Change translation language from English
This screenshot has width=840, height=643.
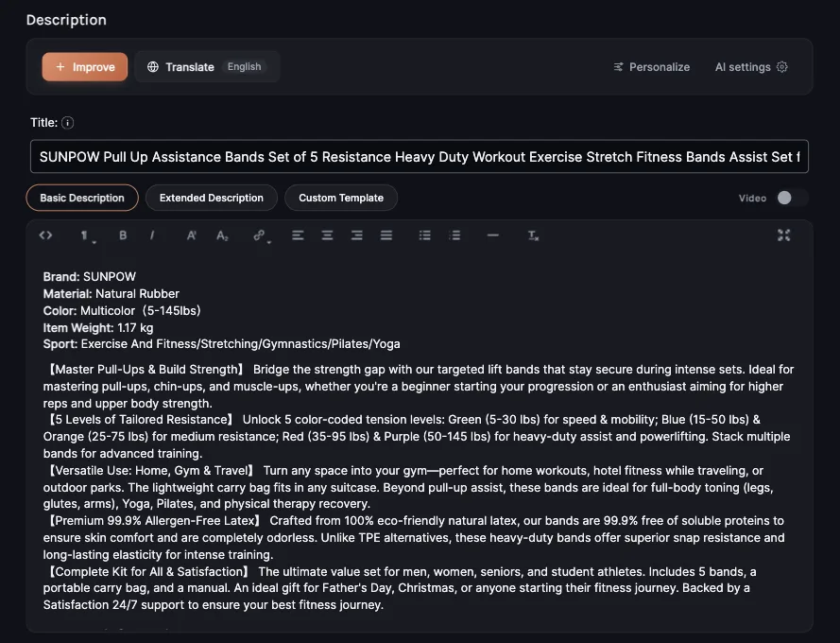245,67
